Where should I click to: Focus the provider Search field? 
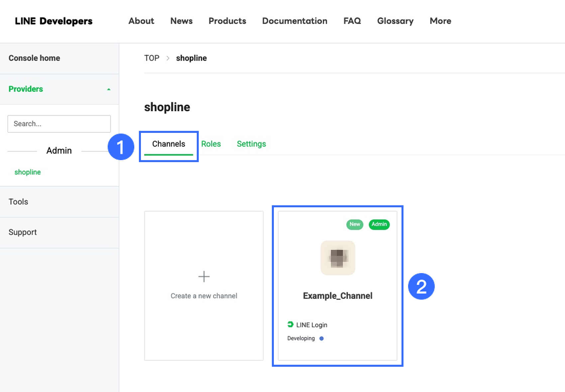(59, 124)
